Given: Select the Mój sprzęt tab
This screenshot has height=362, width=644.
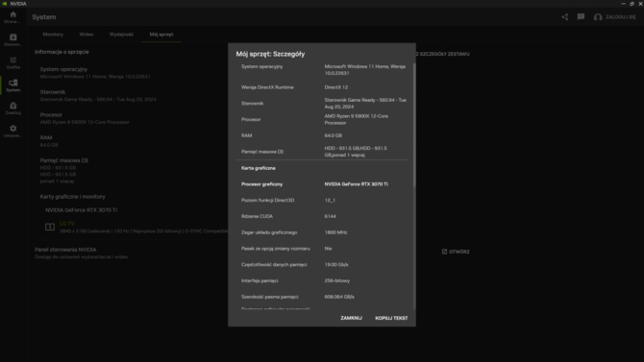Looking at the screenshot, I should coord(161,35).
